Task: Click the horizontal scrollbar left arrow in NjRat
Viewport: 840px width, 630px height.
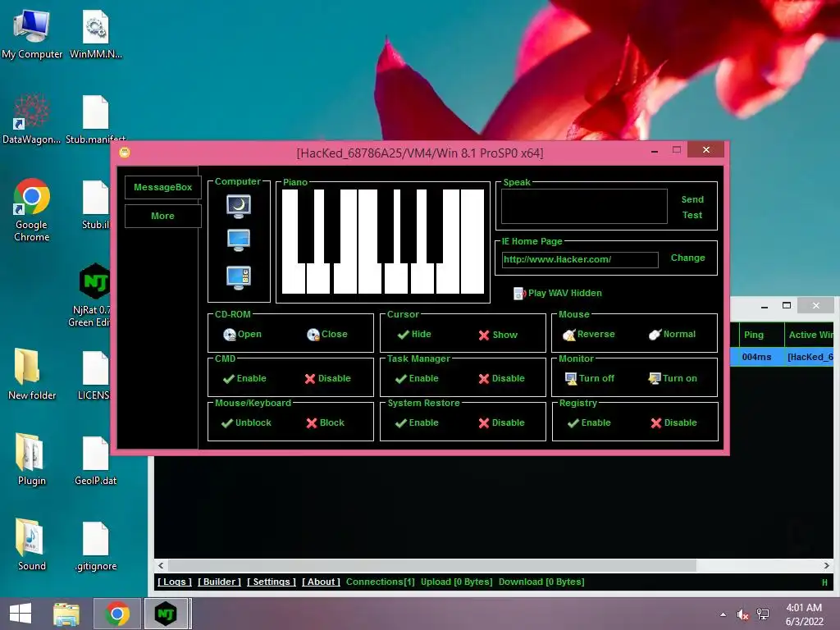Action: point(162,566)
